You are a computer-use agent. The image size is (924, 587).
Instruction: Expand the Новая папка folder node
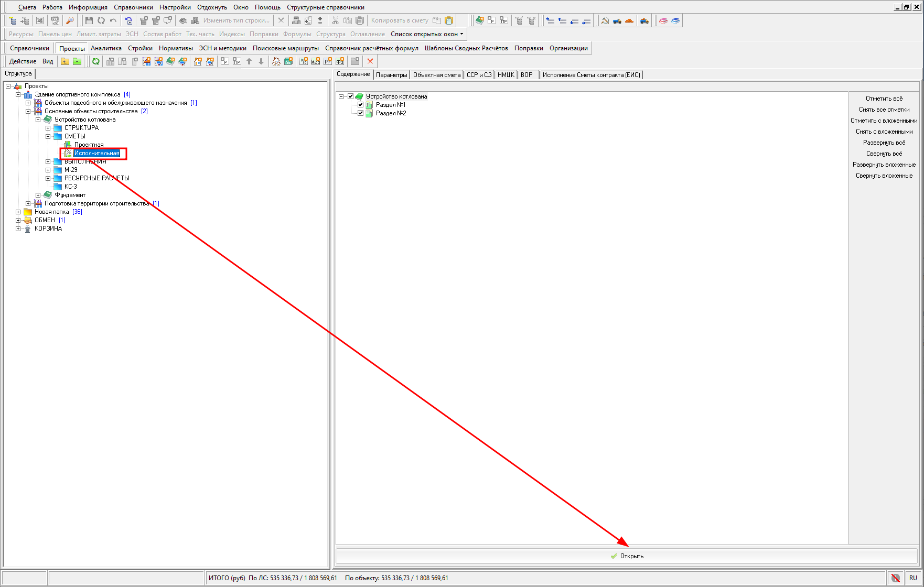click(18, 212)
